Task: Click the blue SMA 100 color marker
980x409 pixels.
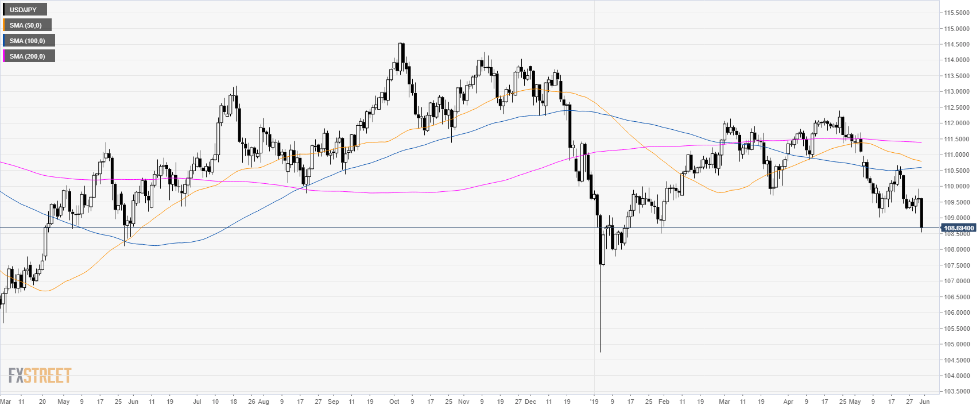Action: pyautogui.click(x=3, y=41)
